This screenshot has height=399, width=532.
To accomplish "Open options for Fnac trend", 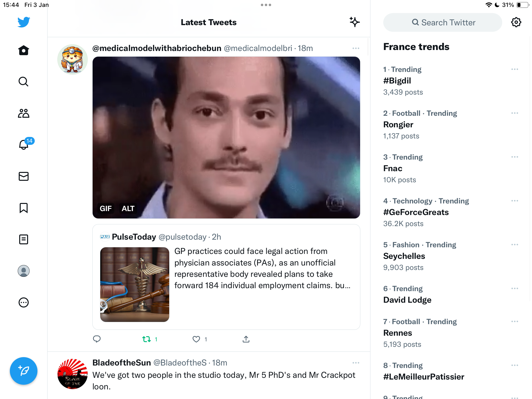I will click(515, 157).
